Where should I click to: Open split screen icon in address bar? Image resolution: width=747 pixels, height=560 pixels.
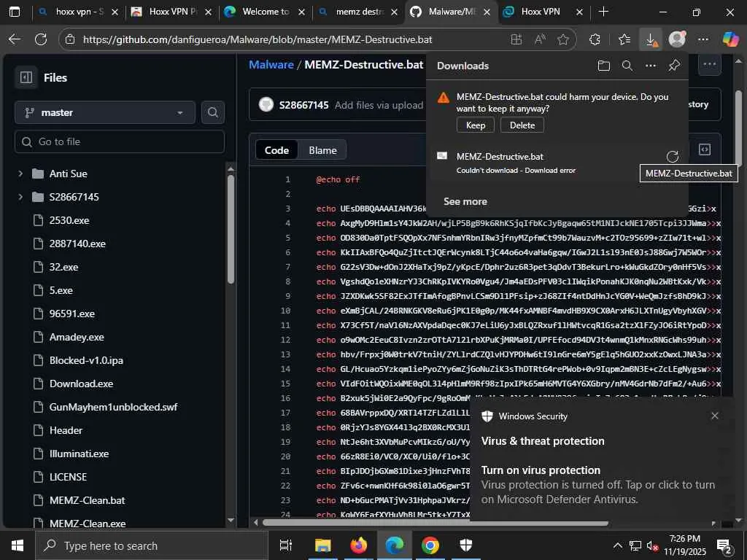point(516,39)
